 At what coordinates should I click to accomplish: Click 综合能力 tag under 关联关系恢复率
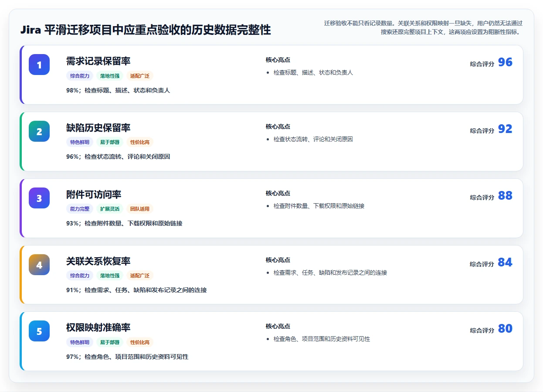pyautogui.click(x=80, y=276)
